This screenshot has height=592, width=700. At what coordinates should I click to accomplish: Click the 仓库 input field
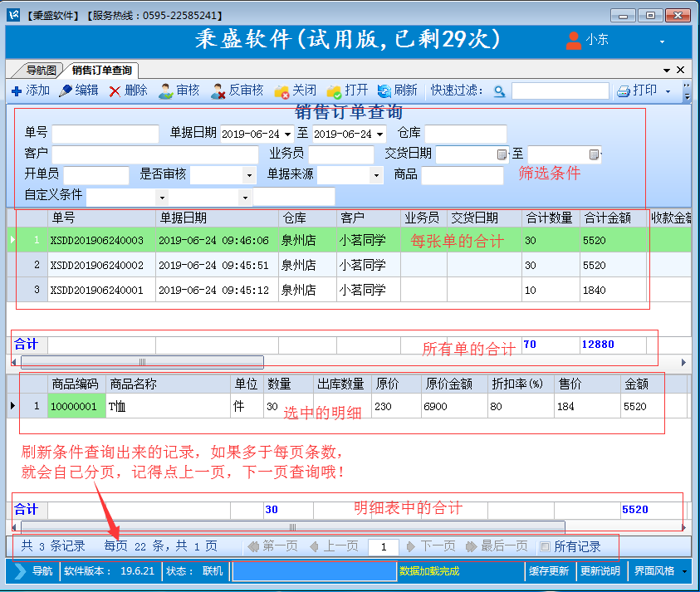[x=466, y=134]
